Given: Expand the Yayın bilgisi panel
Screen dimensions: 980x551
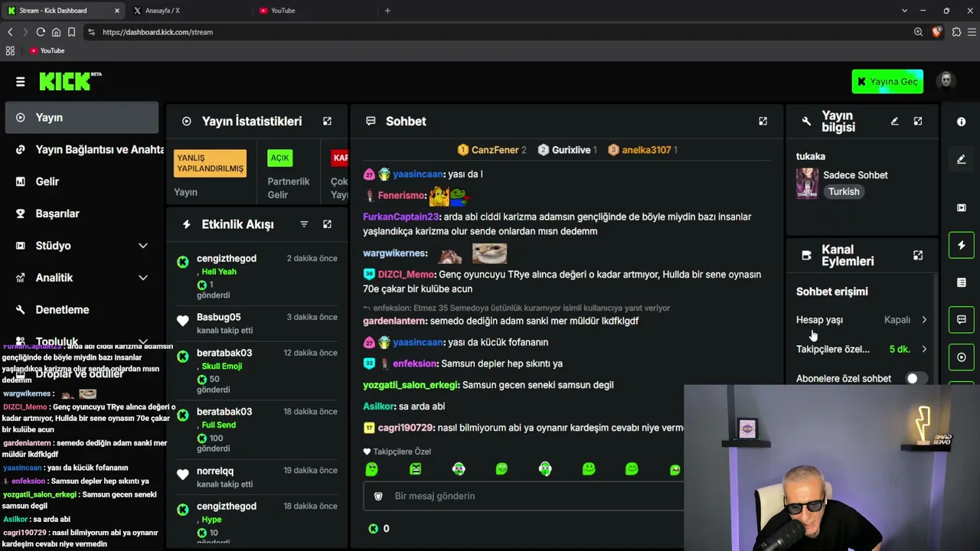Looking at the screenshot, I should [x=918, y=121].
